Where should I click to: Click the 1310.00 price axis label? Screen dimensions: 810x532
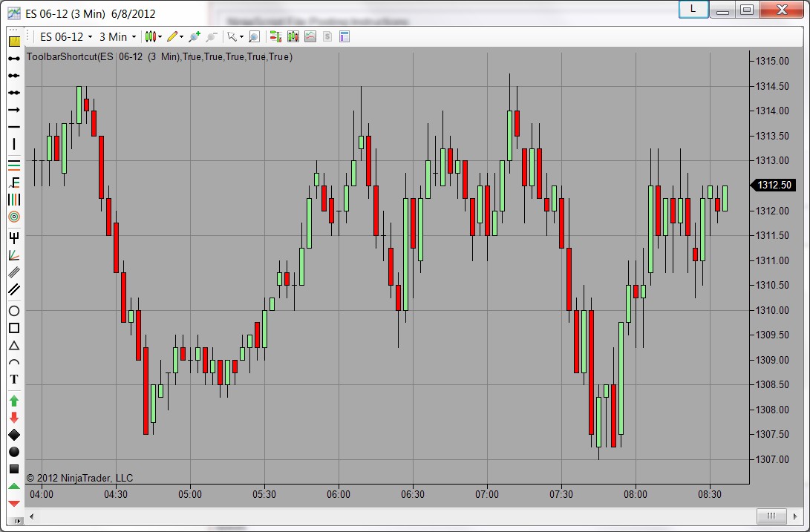(772, 310)
